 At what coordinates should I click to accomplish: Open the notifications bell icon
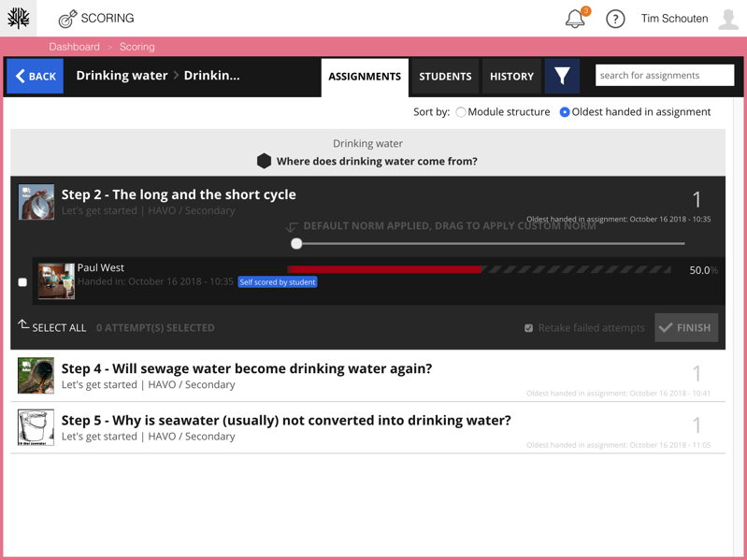tap(575, 19)
